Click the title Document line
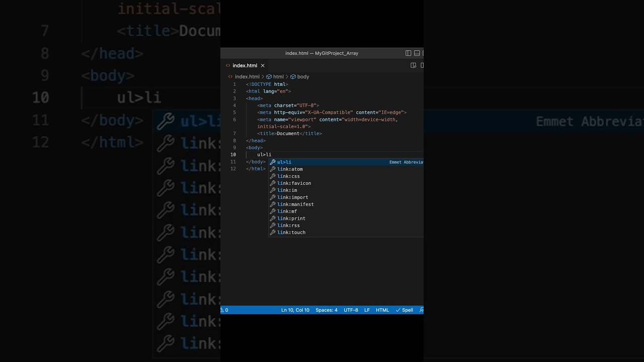This screenshot has width=644, height=362. (289, 134)
